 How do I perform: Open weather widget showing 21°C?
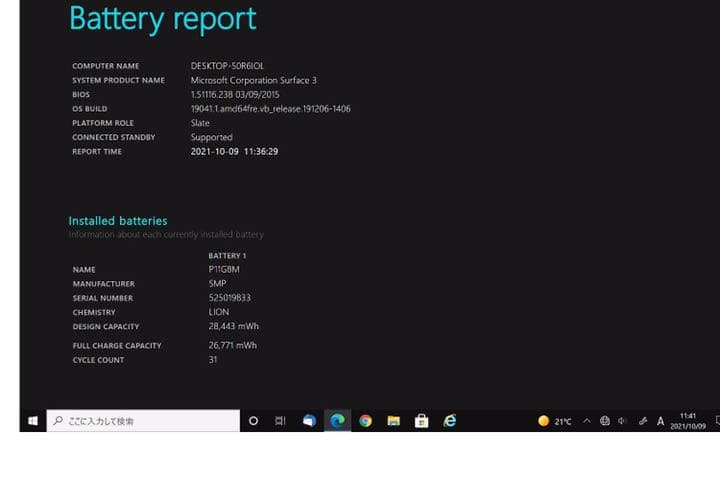pyautogui.click(x=555, y=421)
